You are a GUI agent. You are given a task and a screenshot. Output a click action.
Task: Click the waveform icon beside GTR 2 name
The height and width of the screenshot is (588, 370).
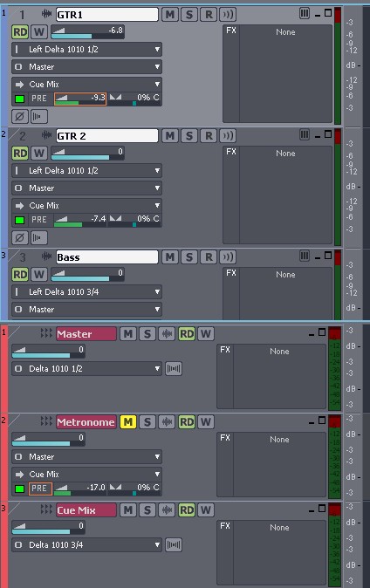tap(46, 135)
